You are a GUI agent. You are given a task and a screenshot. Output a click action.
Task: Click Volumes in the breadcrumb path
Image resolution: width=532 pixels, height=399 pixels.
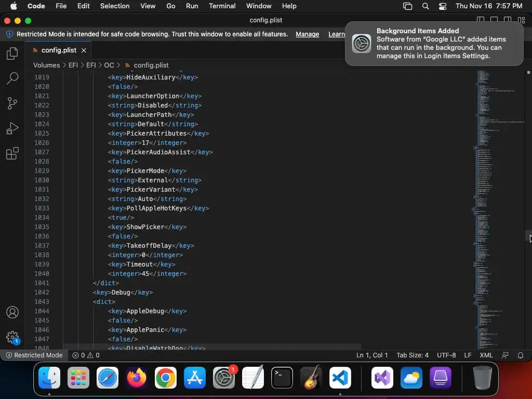click(46, 65)
